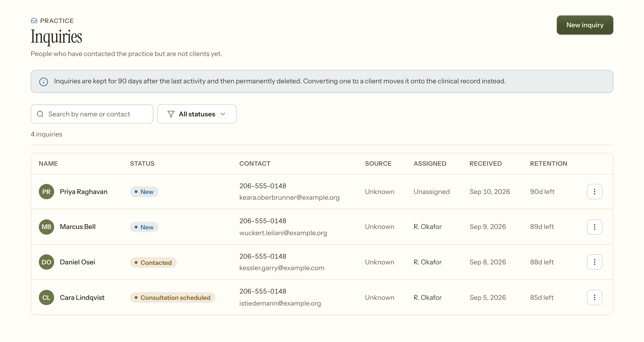The height and width of the screenshot is (342, 644).
Task: Click the Sep 5, 2026 received date
Action: pyautogui.click(x=488, y=297)
